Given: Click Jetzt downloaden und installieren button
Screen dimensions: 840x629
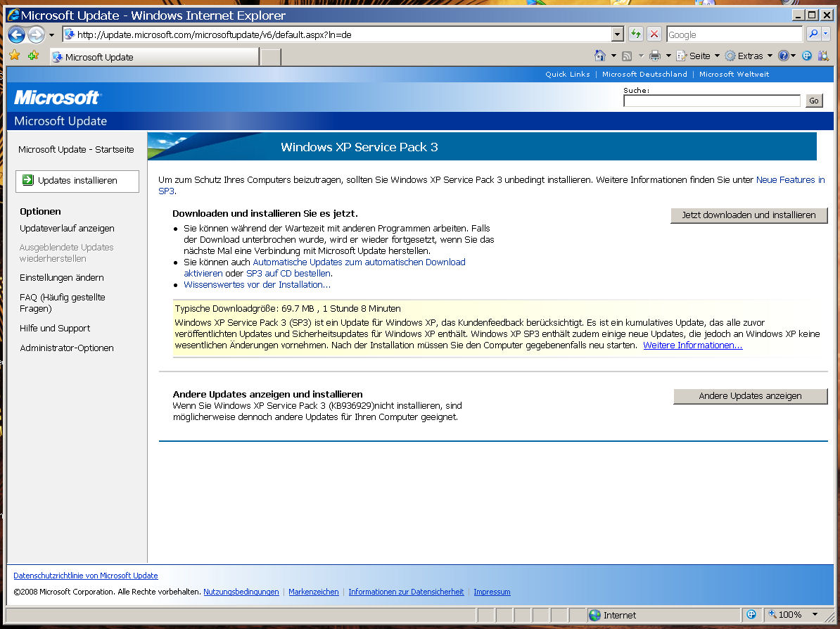Looking at the screenshot, I should 749,215.
